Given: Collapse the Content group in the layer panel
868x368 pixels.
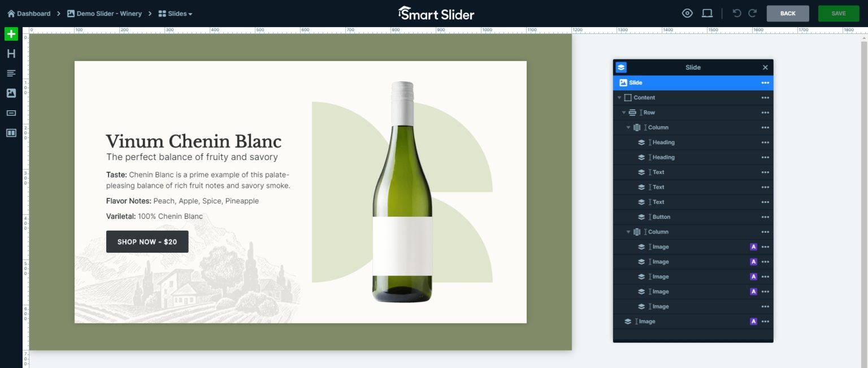Looking at the screenshot, I should coord(619,97).
